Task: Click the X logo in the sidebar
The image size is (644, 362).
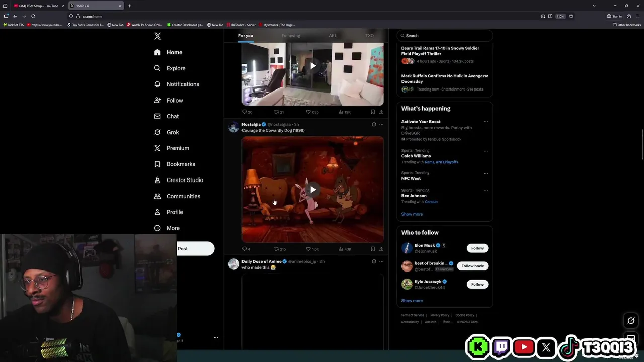Action: click(x=157, y=36)
